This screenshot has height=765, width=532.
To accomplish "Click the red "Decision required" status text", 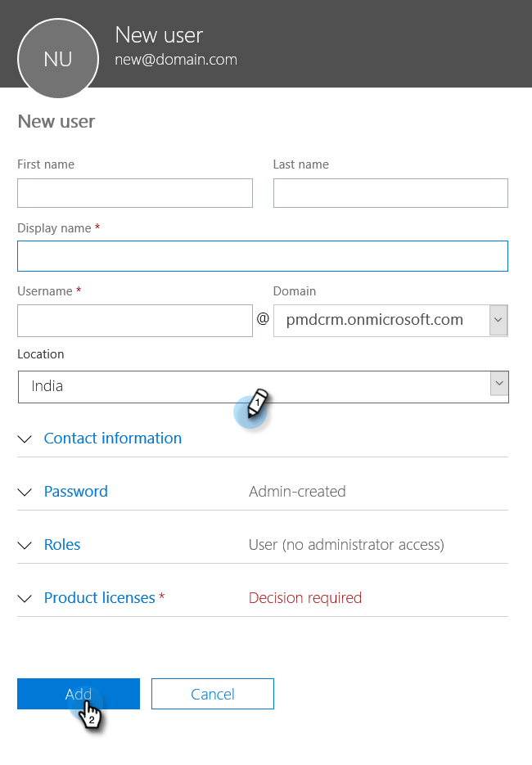I will click(305, 598).
